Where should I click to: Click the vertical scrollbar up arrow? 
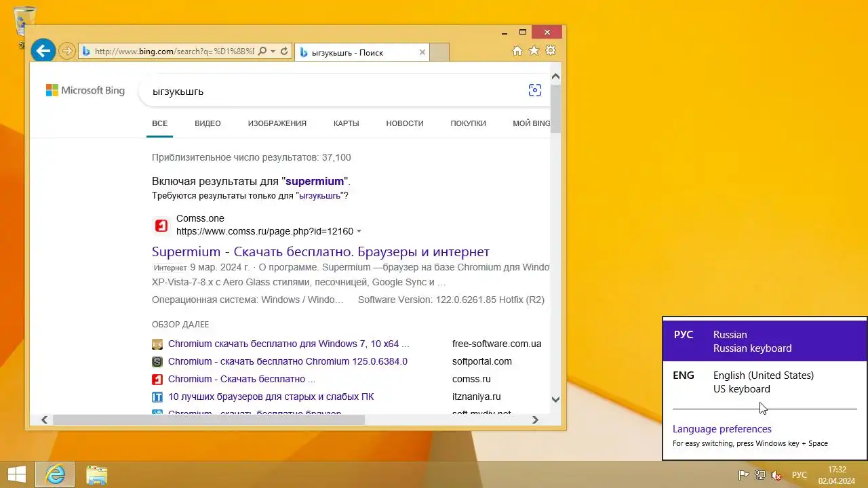tap(555, 76)
